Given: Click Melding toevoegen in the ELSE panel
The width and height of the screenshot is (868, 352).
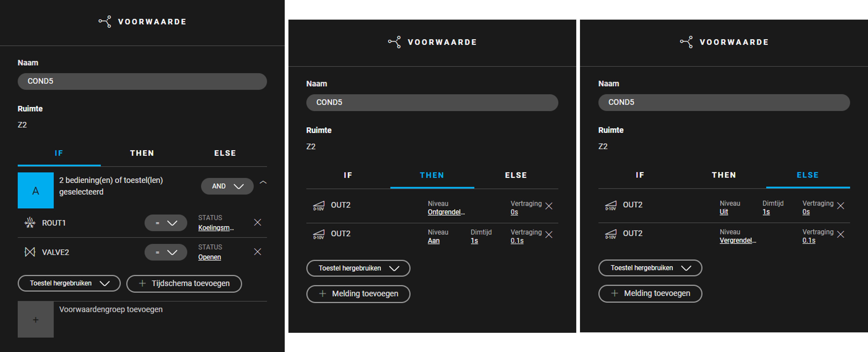Looking at the screenshot, I should click(650, 294).
